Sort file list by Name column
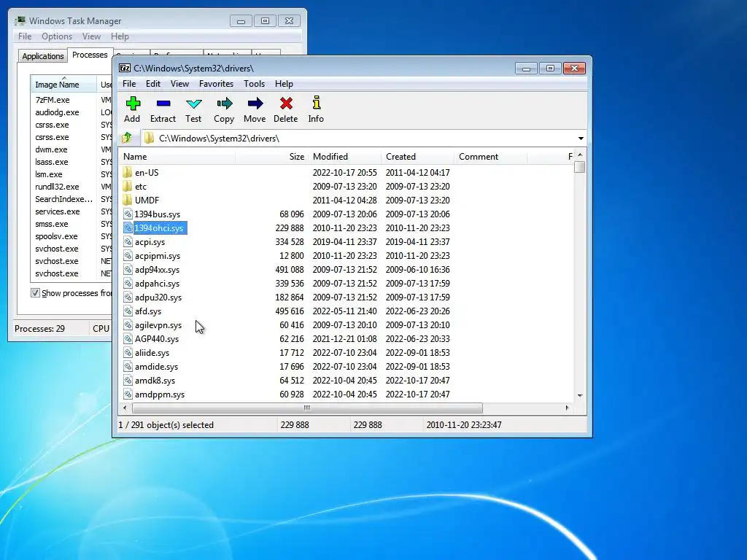Image resolution: width=747 pixels, height=560 pixels. click(x=177, y=157)
